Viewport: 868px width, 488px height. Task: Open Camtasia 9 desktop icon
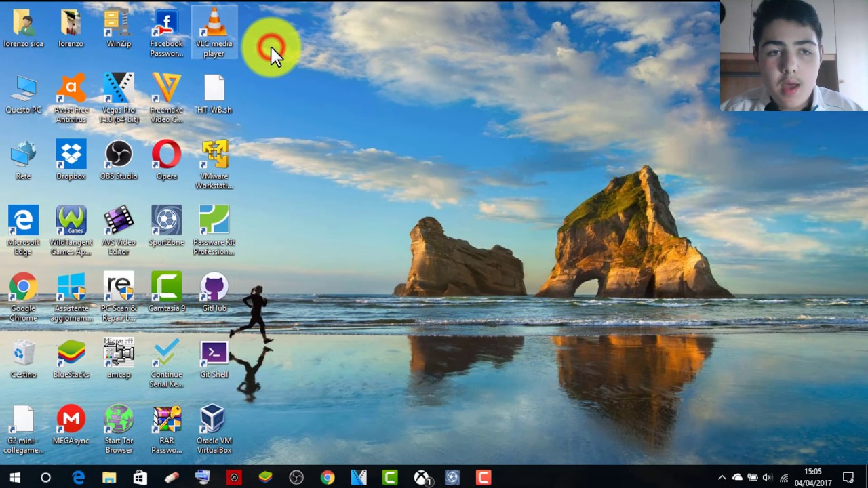point(166,293)
